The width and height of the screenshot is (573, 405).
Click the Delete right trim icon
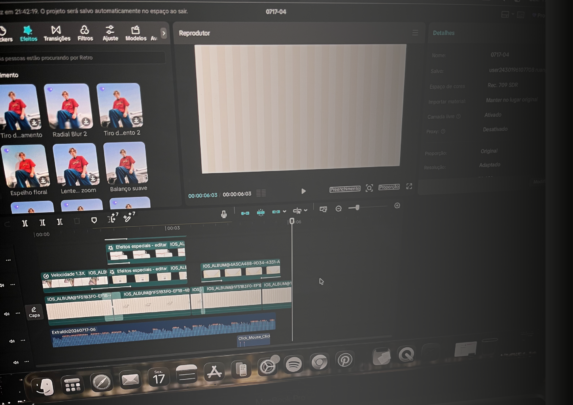pos(60,222)
